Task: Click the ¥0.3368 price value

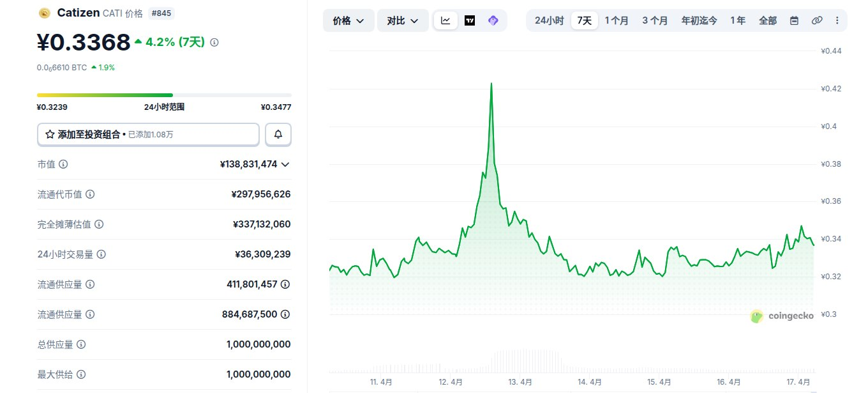Action: tap(84, 42)
